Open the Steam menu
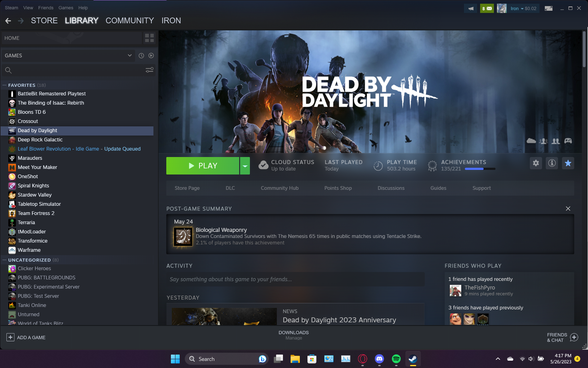Viewport: 588px width, 368px height. 11,8
